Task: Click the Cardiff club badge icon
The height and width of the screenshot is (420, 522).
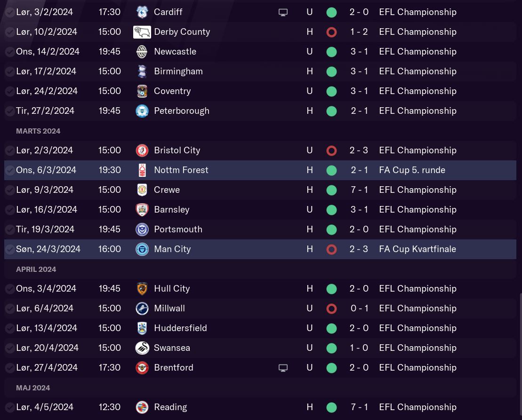Action: pyautogui.click(x=142, y=12)
